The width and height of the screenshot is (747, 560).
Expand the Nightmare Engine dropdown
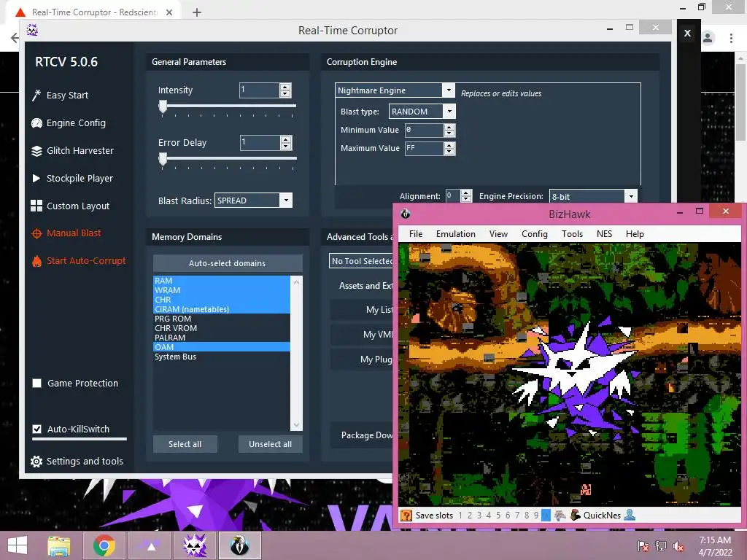[x=448, y=90]
